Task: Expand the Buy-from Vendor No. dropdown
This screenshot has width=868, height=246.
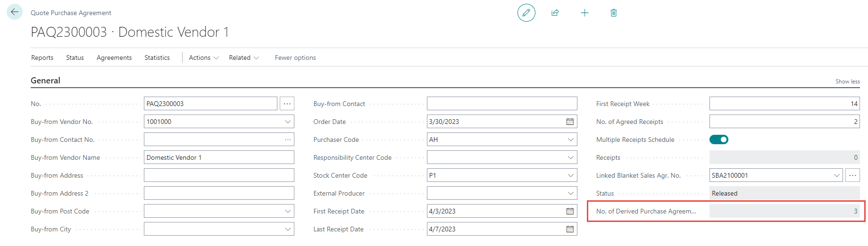Action: click(x=288, y=122)
